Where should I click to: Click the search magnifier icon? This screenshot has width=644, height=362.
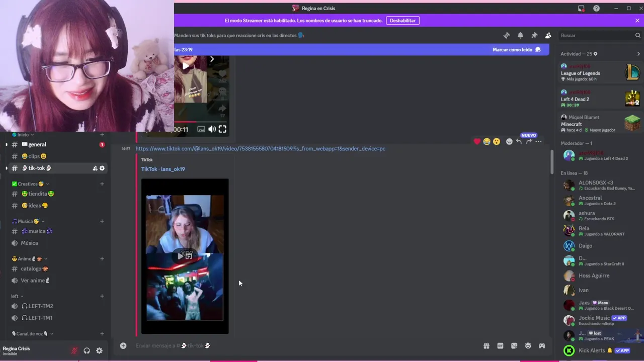click(x=638, y=35)
